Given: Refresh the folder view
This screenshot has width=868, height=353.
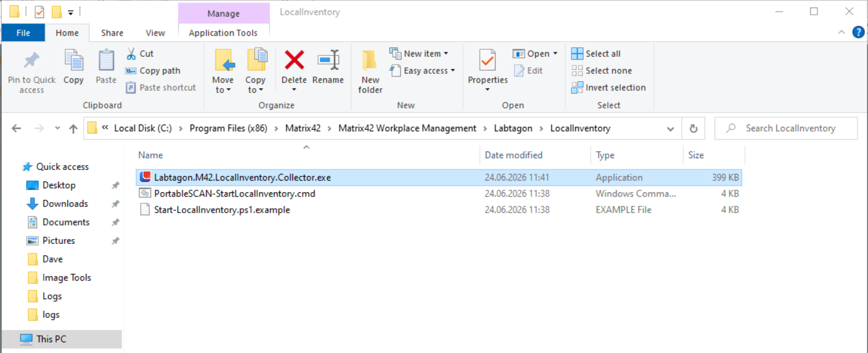Looking at the screenshot, I should pos(693,129).
